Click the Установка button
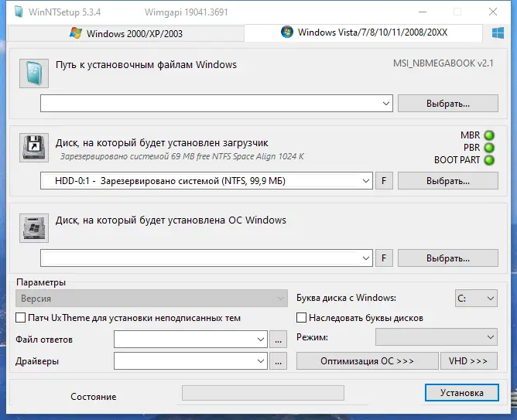 tap(461, 393)
